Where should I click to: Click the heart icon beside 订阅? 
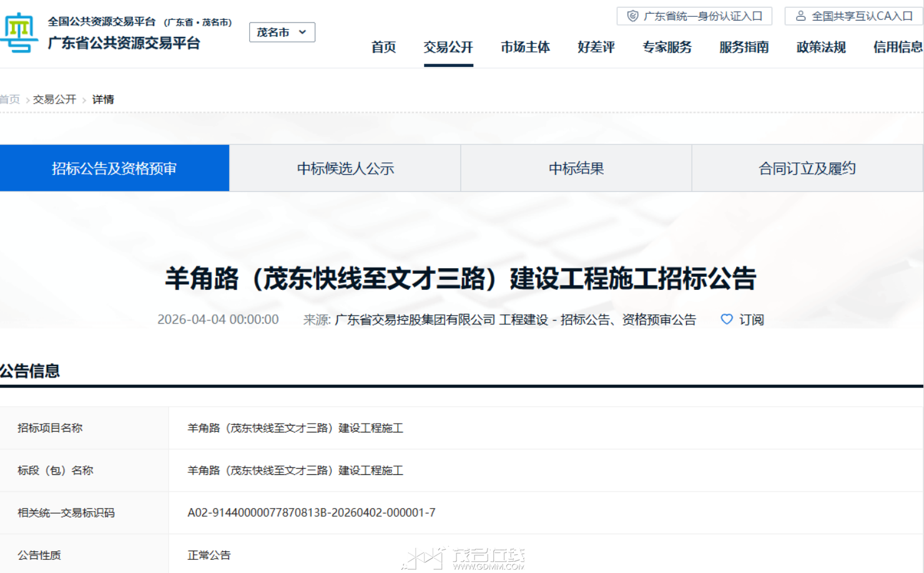(726, 319)
